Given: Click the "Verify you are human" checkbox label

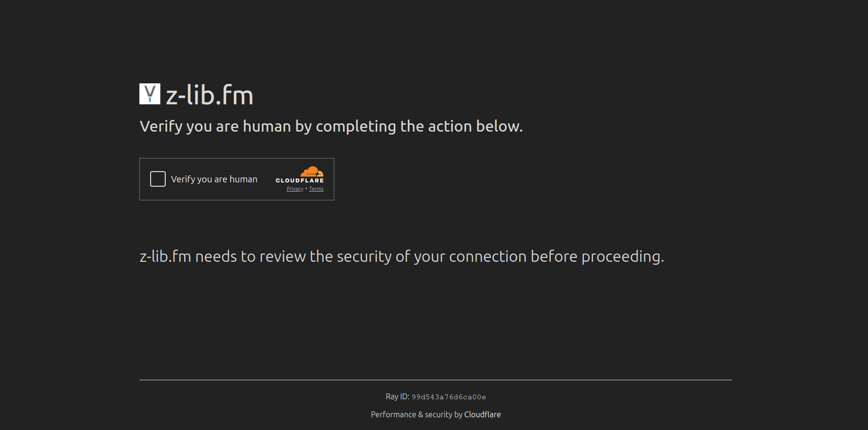Looking at the screenshot, I should 214,179.
